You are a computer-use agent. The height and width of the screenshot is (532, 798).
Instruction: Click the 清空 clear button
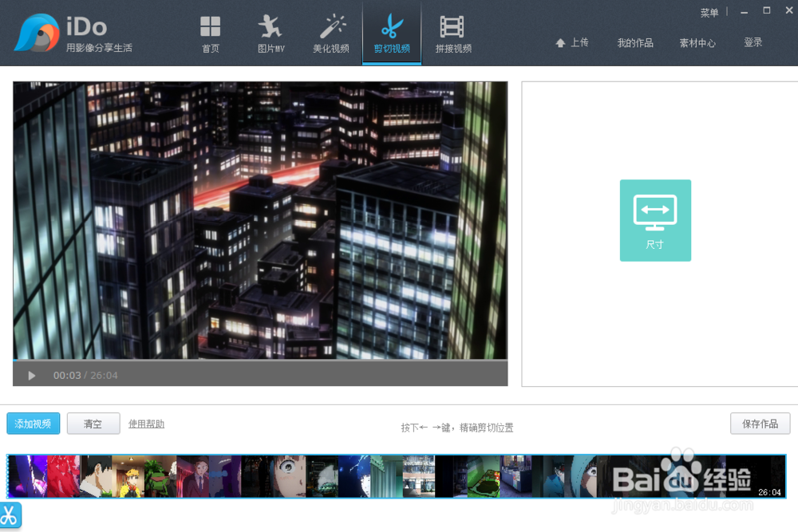(93, 424)
